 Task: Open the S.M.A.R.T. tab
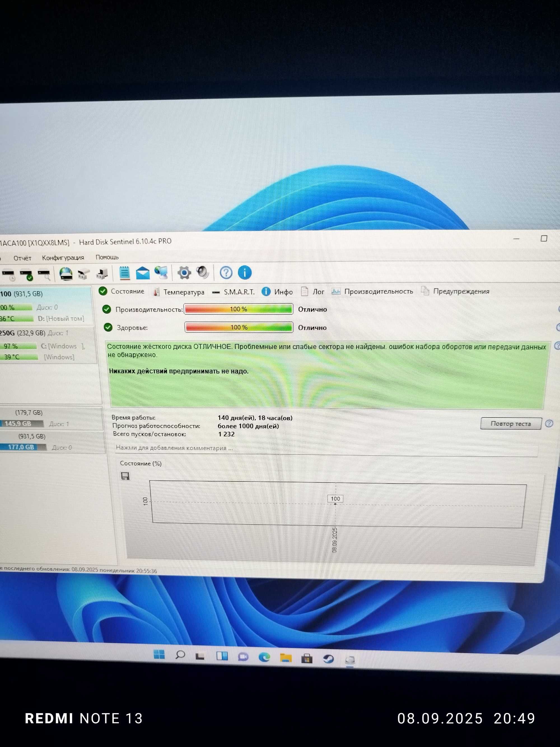(233, 292)
